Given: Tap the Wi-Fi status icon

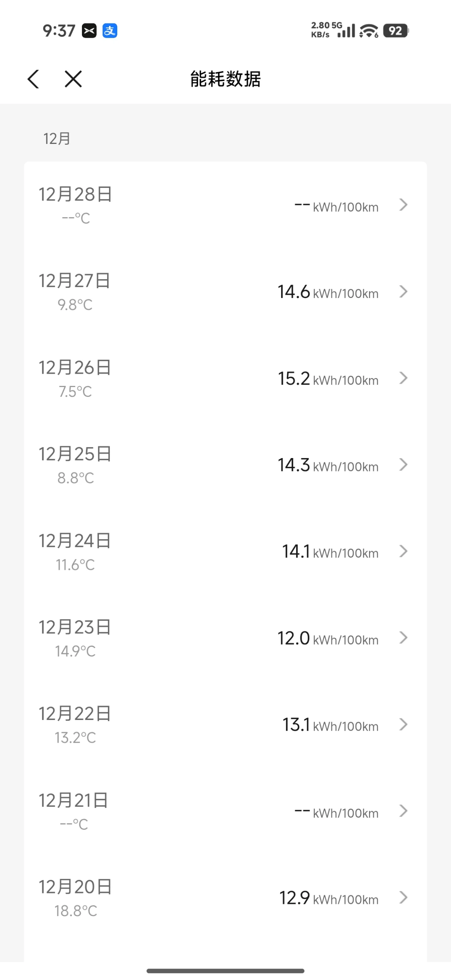Looking at the screenshot, I should 369,31.
